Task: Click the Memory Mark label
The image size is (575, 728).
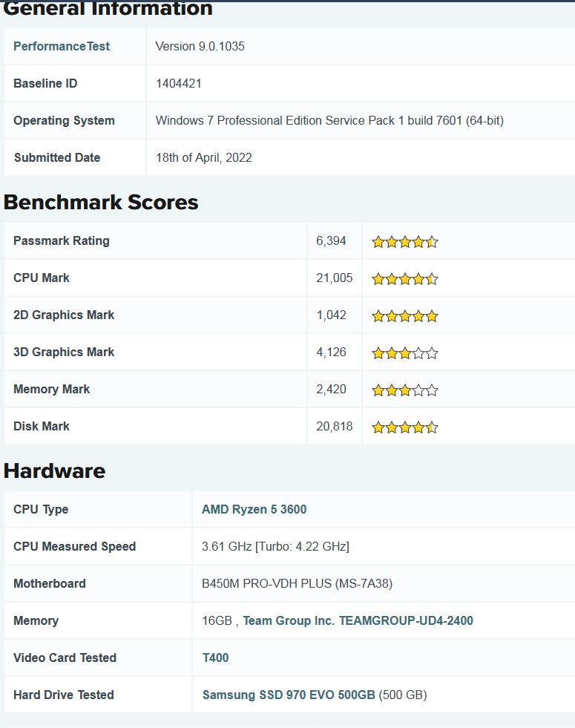Action: coord(51,390)
